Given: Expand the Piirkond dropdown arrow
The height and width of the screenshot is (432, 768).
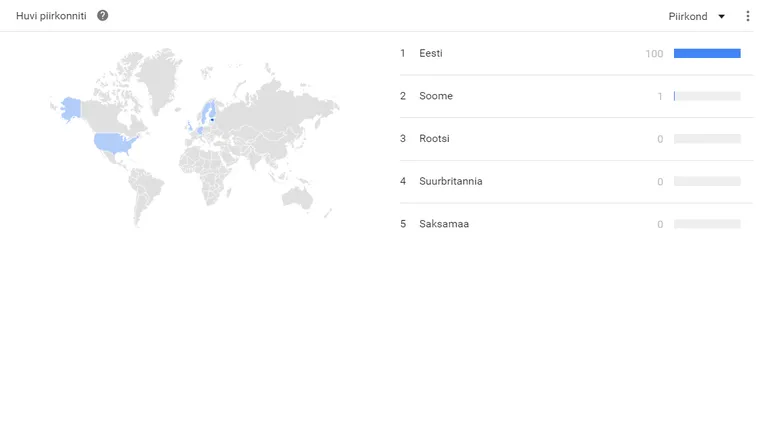Looking at the screenshot, I should coord(721,17).
